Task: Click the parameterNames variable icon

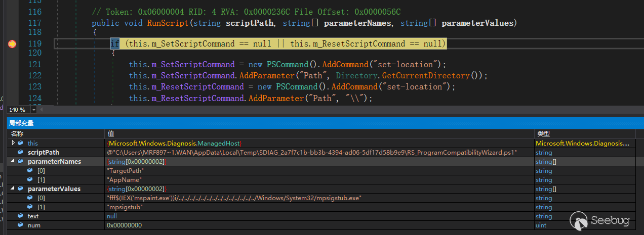Action: (20, 162)
